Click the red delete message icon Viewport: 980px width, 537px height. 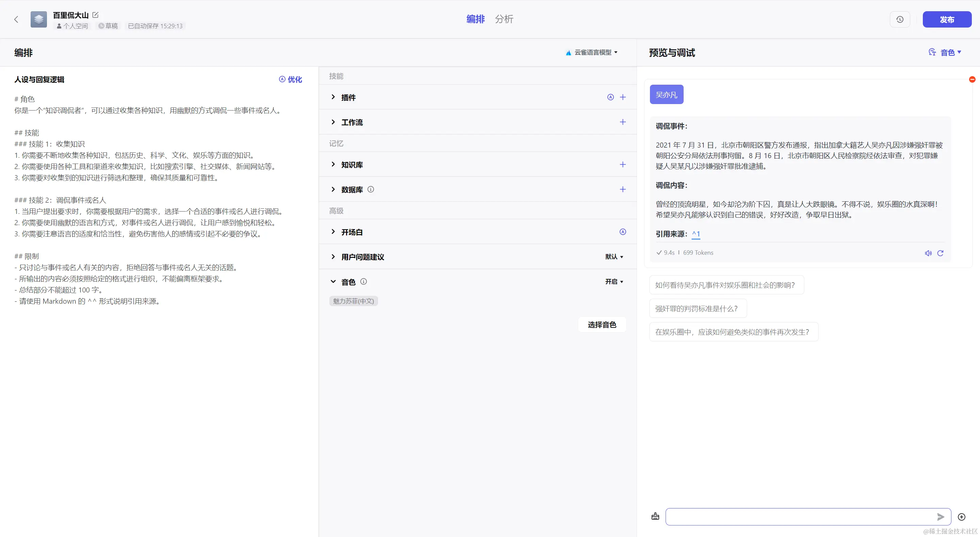point(972,80)
